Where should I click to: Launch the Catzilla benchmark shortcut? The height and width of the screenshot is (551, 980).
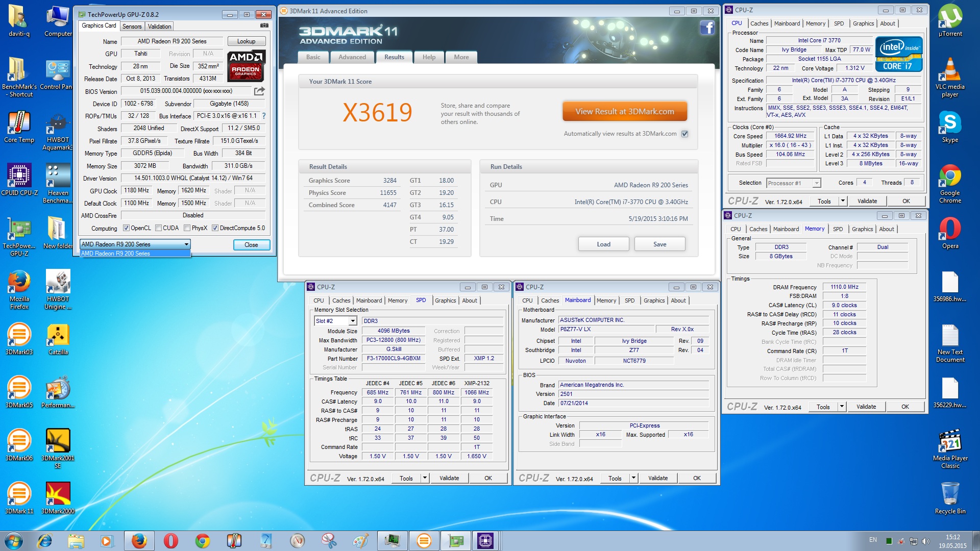tap(58, 340)
